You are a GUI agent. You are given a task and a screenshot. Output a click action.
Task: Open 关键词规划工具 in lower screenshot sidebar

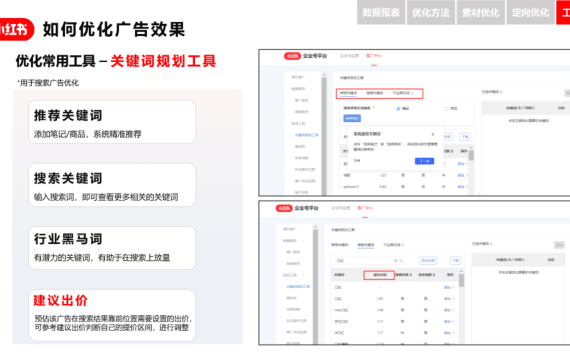298,287
